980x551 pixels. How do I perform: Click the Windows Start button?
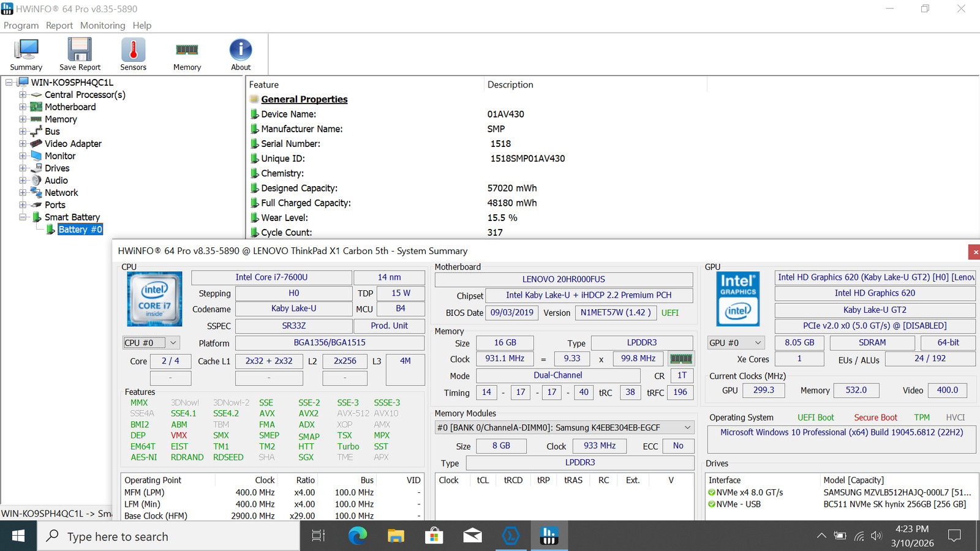[x=18, y=536]
